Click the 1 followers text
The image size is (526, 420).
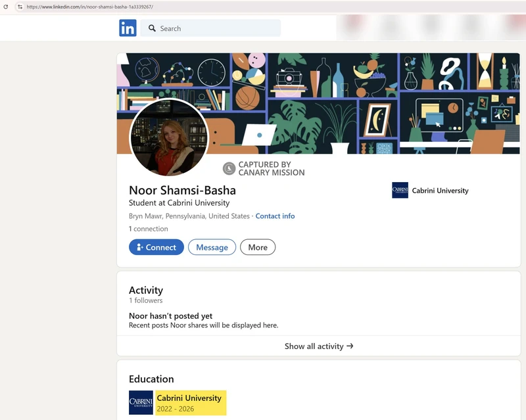145,300
